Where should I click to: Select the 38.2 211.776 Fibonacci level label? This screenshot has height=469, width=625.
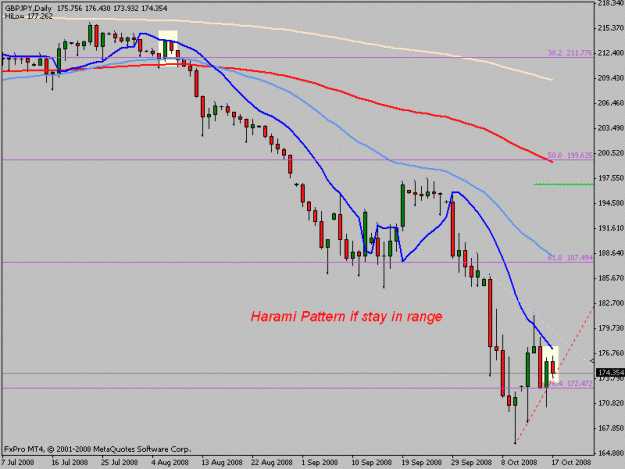click(570, 53)
